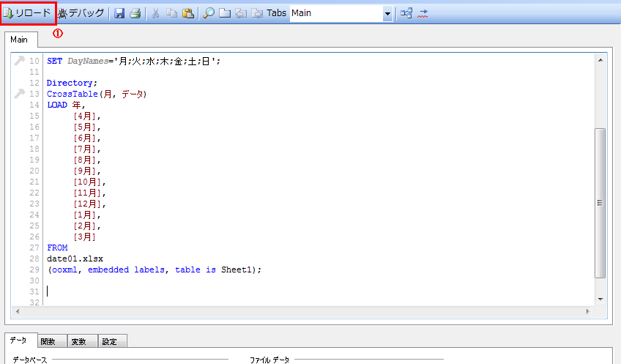Click the move-tab-right icon
This screenshot has height=364, width=621.
point(257,13)
